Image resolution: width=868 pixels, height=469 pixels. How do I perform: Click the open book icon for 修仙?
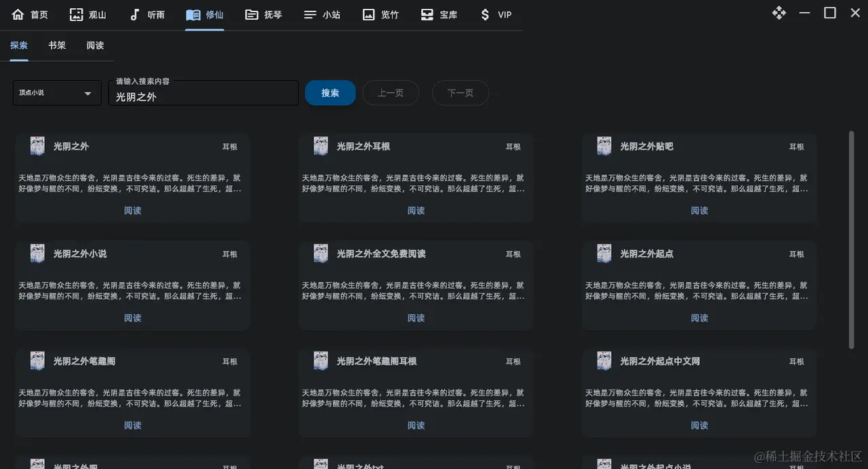click(193, 14)
